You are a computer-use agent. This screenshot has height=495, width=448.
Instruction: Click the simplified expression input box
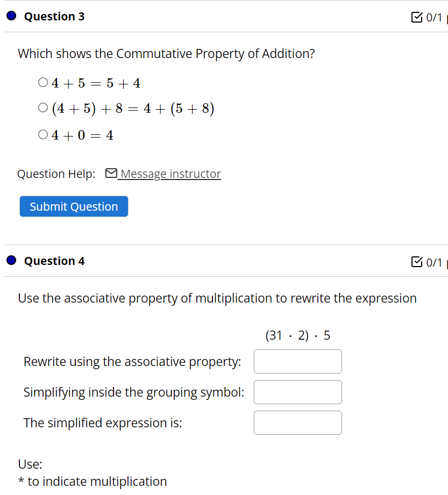point(297,422)
